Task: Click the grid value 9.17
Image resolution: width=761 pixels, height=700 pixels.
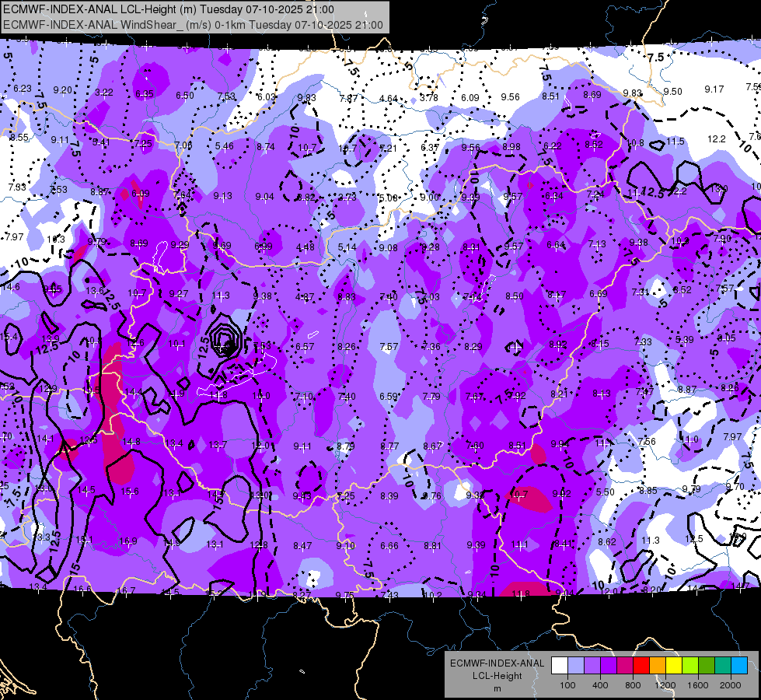Action: tap(714, 89)
